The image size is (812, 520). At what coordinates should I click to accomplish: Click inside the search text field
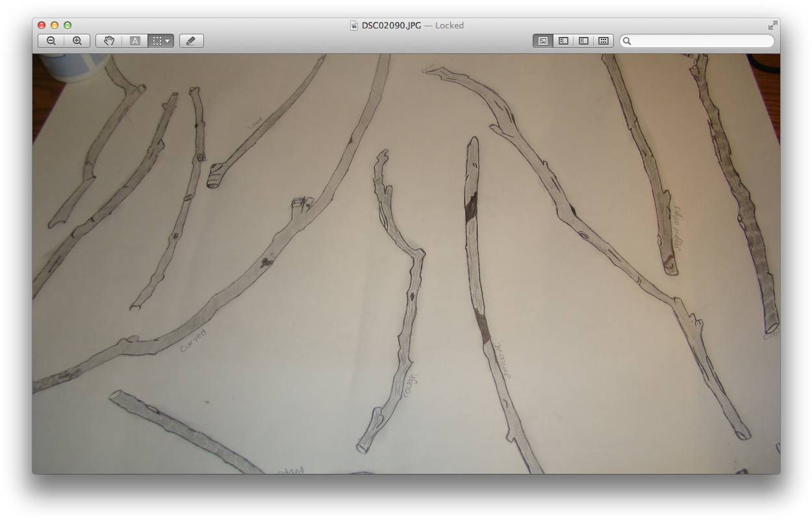click(702, 41)
